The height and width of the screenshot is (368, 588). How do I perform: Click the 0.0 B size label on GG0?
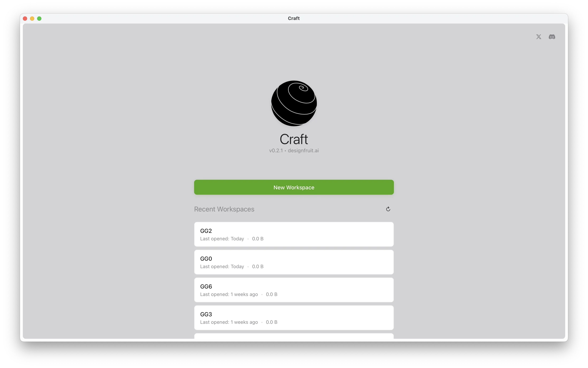pyautogui.click(x=257, y=267)
